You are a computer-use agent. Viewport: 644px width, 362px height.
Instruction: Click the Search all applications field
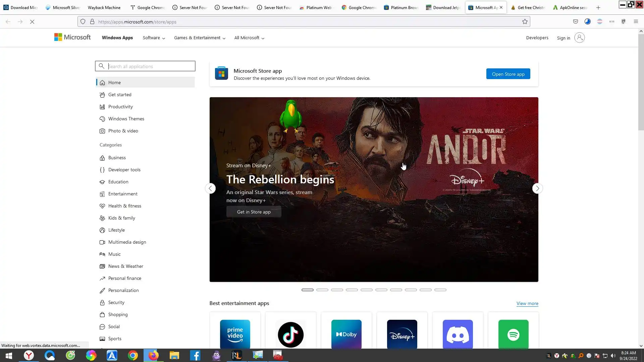tap(149, 66)
